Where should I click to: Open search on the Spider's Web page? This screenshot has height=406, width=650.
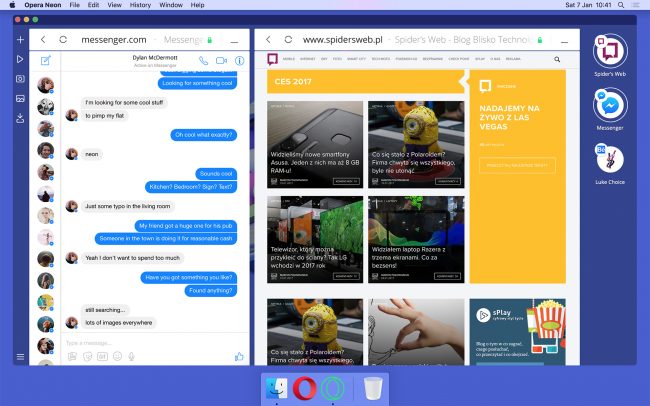[557, 59]
